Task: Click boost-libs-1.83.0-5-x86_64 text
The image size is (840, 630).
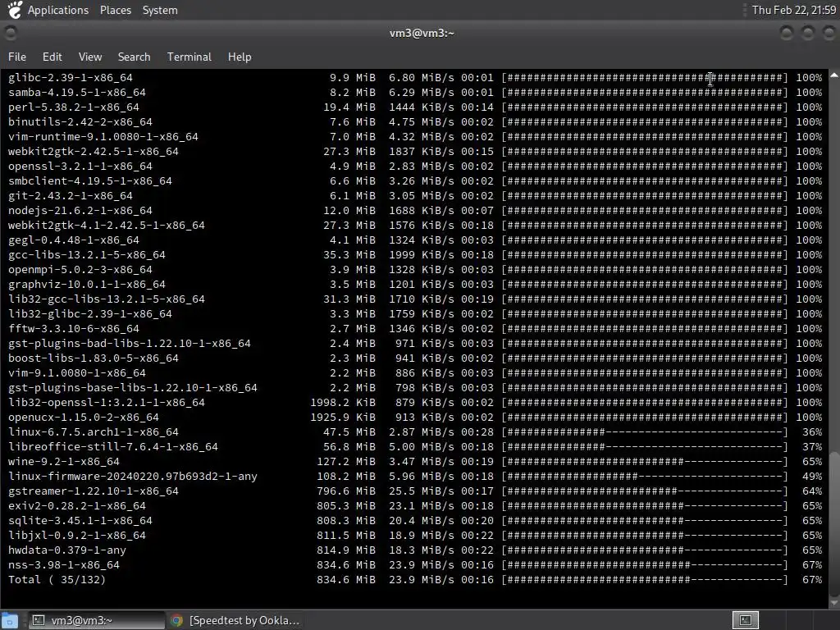Action: tap(94, 358)
